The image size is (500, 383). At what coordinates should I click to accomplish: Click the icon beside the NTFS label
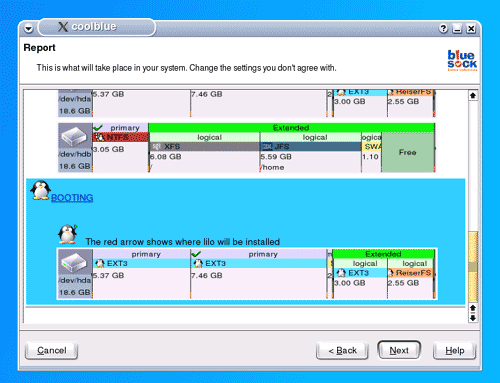point(99,137)
